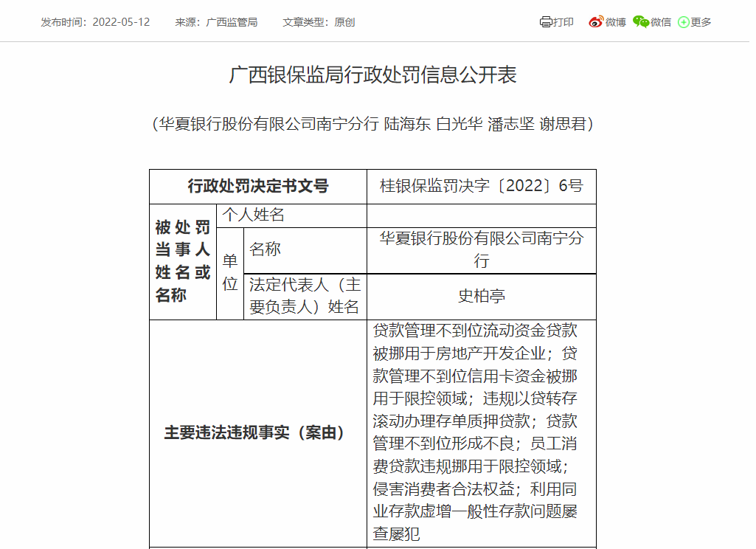Click the empty individual name value cell

[x=482, y=215]
